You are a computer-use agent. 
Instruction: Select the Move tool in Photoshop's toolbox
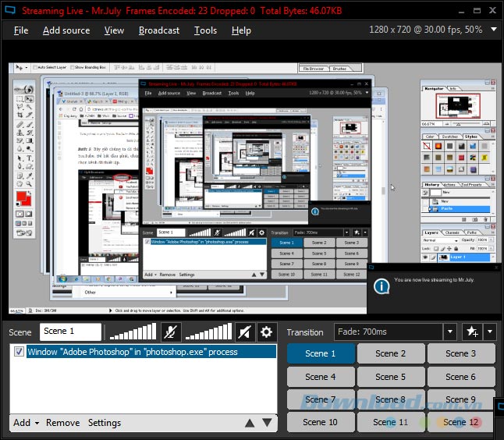click(x=29, y=99)
